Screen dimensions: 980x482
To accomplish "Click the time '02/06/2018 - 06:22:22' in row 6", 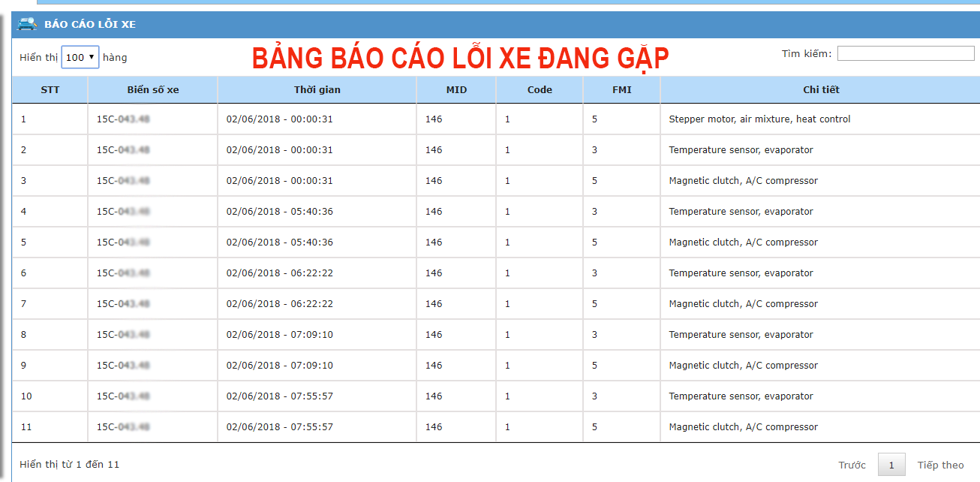I will click(x=279, y=273).
